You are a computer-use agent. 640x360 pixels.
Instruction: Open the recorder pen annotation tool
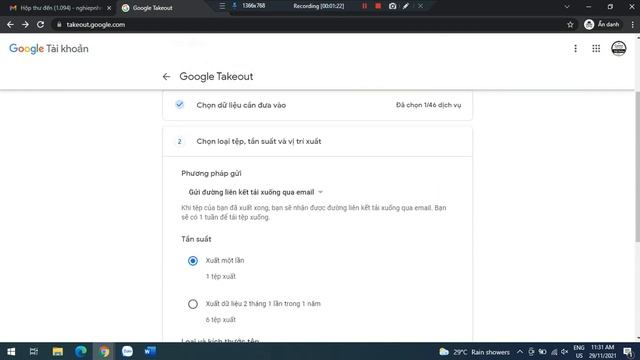coord(406,6)
